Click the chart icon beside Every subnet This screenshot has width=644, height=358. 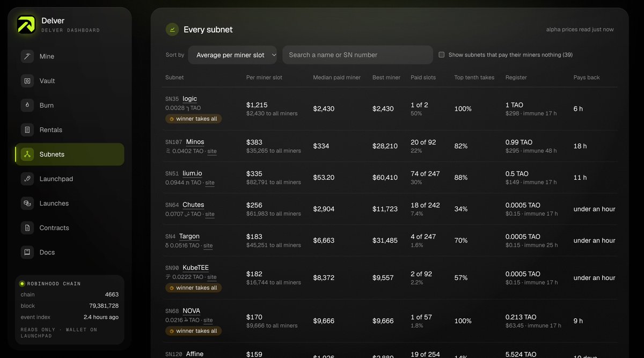(172, 30)
